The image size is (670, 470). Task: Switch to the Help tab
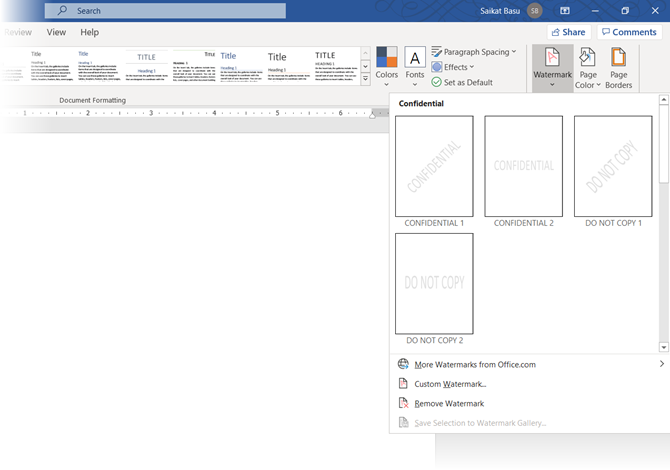(x=89, y=32)
